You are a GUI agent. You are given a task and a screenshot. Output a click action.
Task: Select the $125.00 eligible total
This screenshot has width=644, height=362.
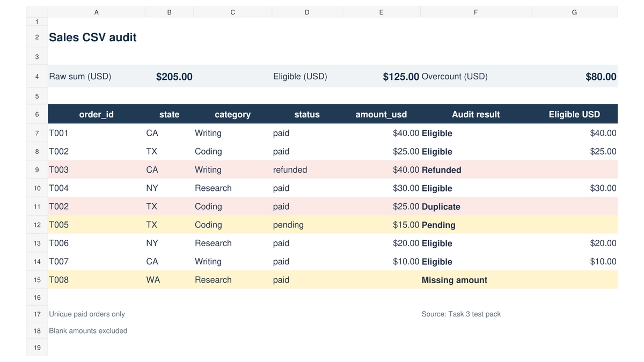pyautogui.click(x=381, y=77)
